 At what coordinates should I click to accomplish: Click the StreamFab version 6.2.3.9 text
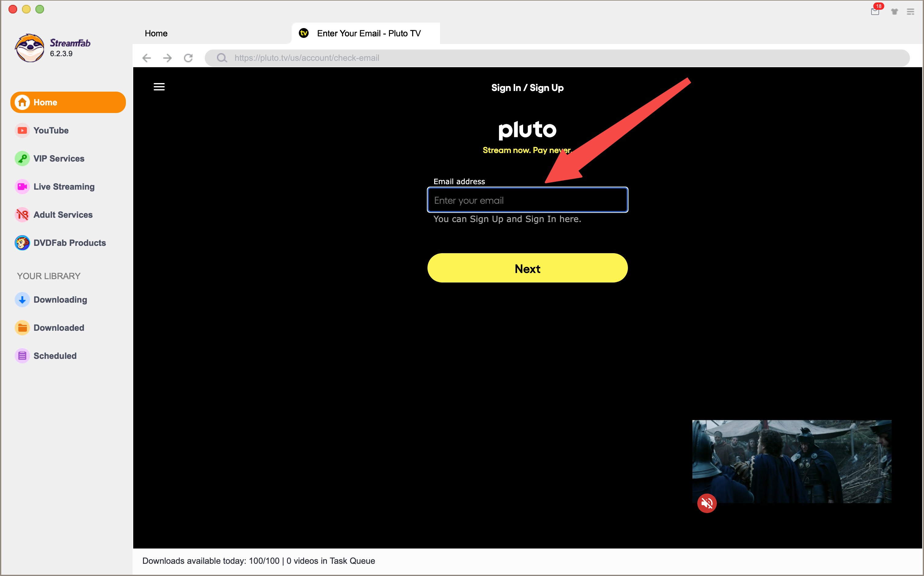point(61,54)
